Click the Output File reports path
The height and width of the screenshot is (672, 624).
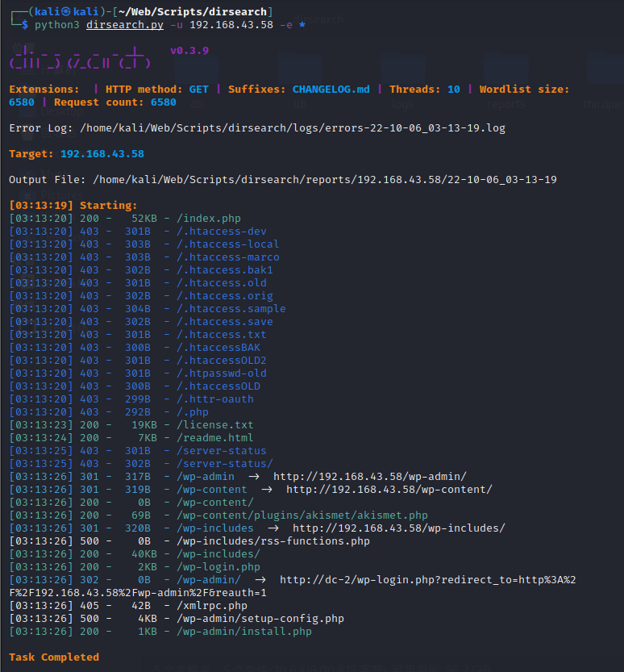click(x=324, y=180)
